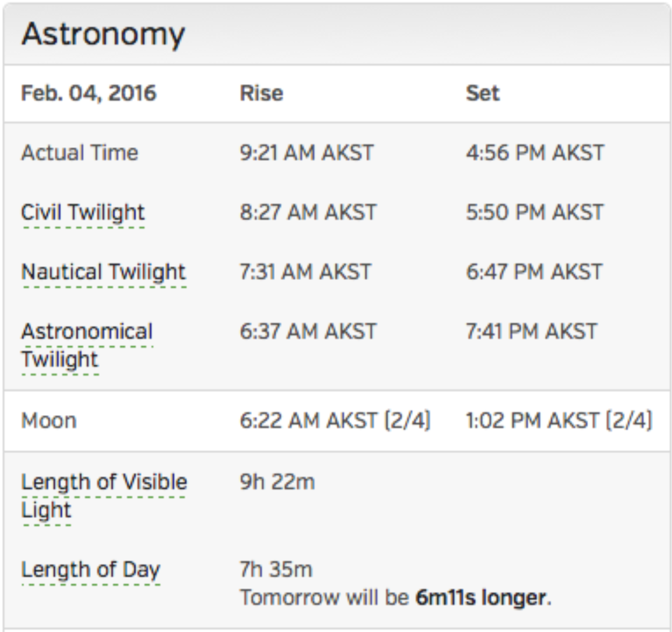Select sunrise time 9:21 AM AKST
Image resolution: width=672 pixels, height=632 pixels.
307,153
